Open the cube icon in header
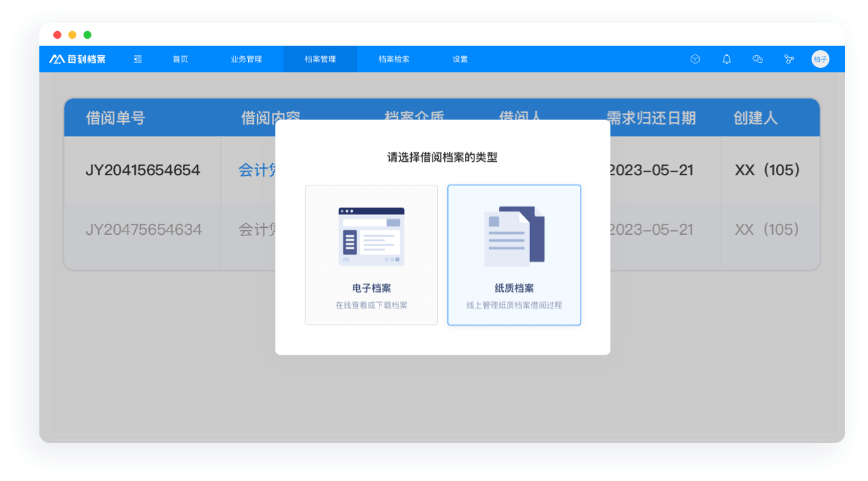Viewport: 868px width, 481px height. click(x=695, y=59)
